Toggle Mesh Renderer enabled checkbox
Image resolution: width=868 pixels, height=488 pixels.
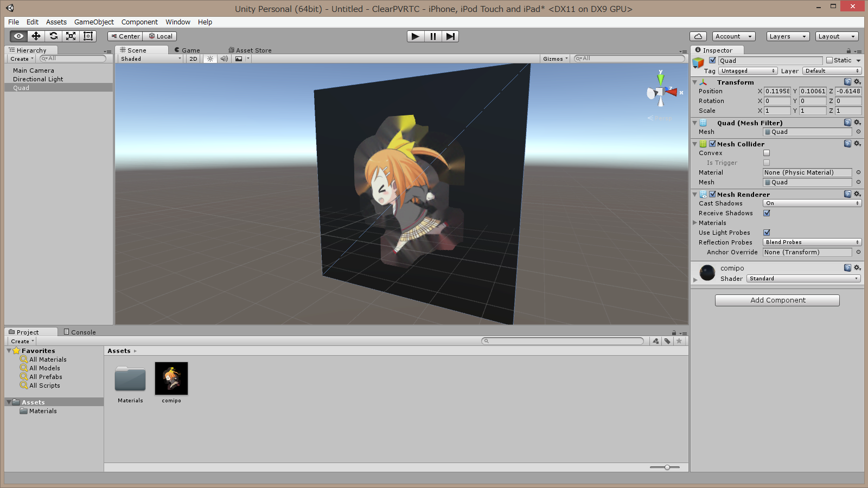pos(712,194)
